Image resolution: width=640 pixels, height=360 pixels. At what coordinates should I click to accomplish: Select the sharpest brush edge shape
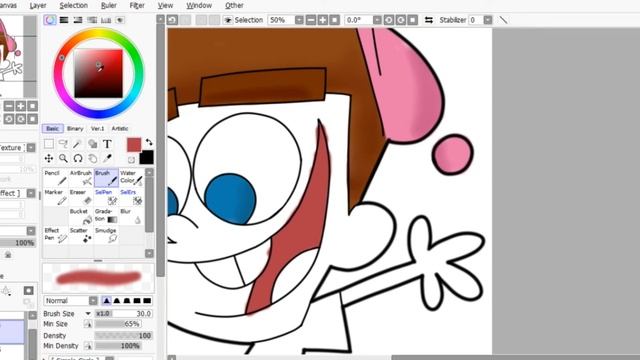[106, 301]
